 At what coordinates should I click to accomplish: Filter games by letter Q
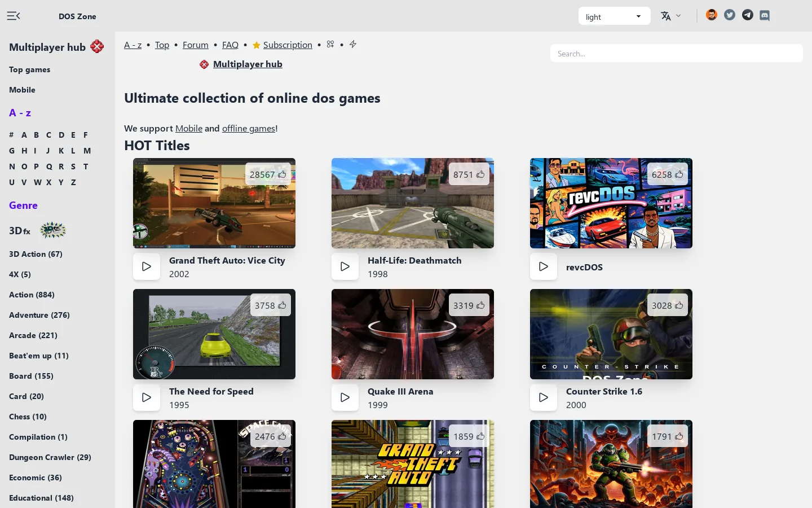[49, 167]
